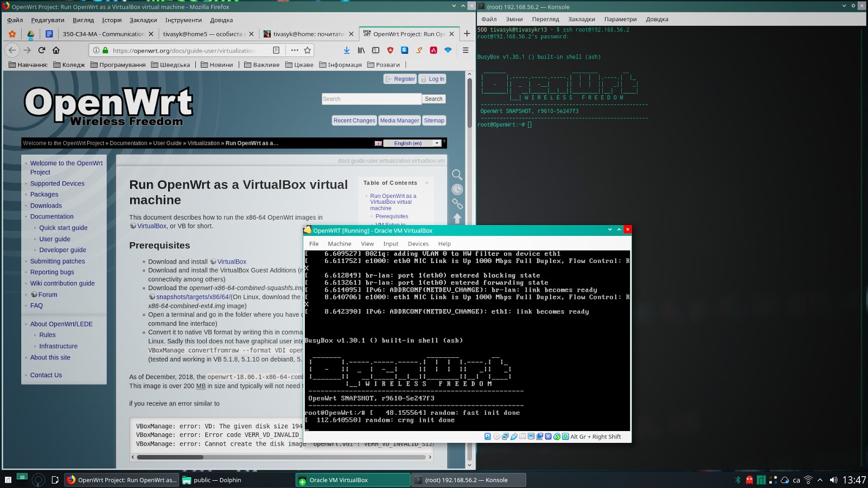The width and height of the screenshot is (868, 488).
Task: Open the VirtualBox Devices menu
Action: click(418, 243)
